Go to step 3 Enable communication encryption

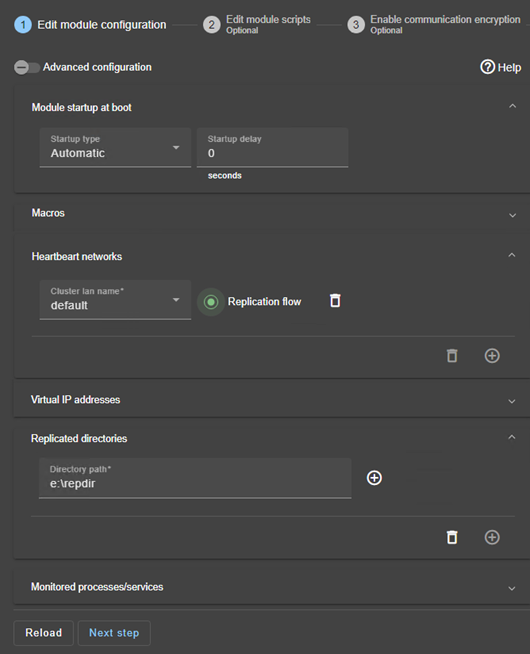coord(434,25)
